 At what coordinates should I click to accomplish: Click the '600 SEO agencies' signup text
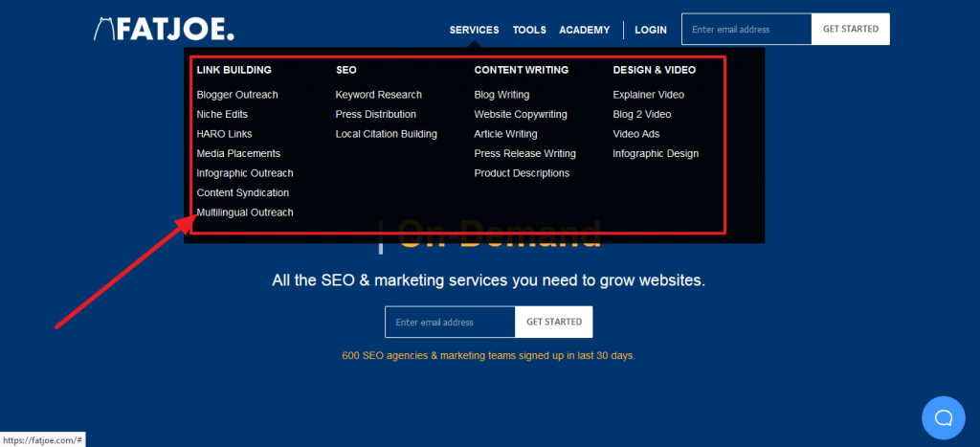click(x=489, y=356)
